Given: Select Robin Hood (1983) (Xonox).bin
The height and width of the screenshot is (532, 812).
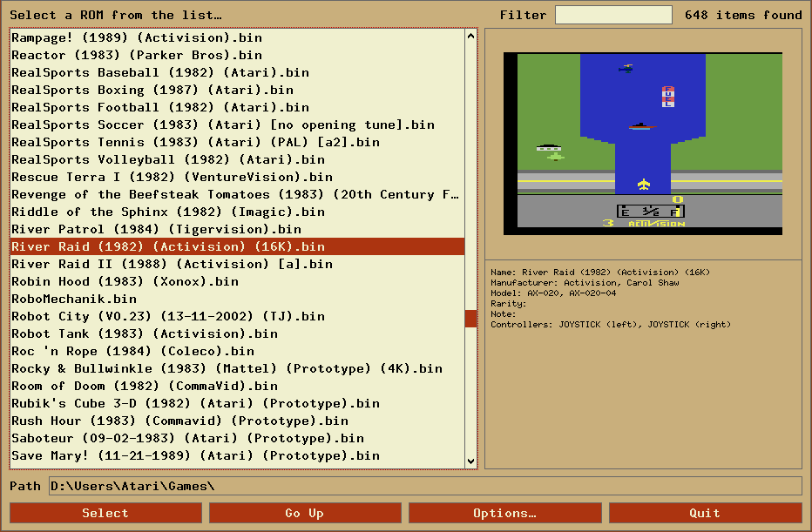Looking at the screenshot, I should click(x=237, y=281).
